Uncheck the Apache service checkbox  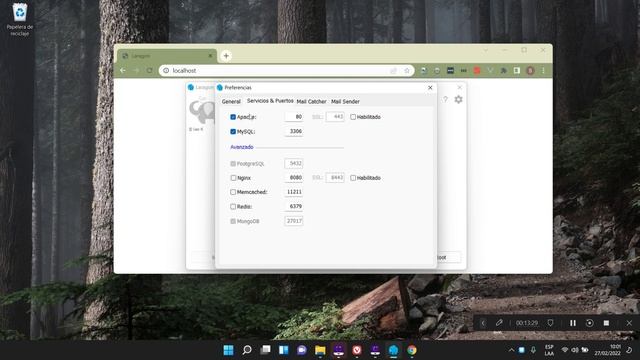(233, 117)
